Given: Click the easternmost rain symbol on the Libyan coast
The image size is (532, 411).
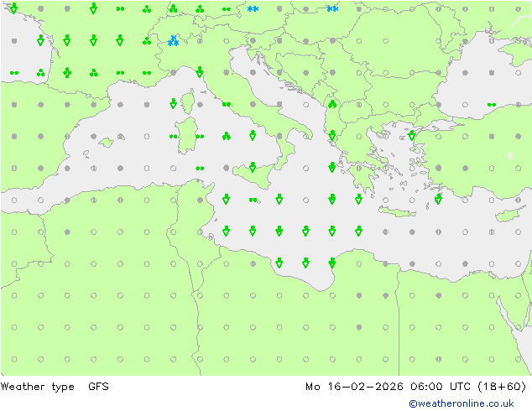Looking at the screenshot, I should point(332,263).
